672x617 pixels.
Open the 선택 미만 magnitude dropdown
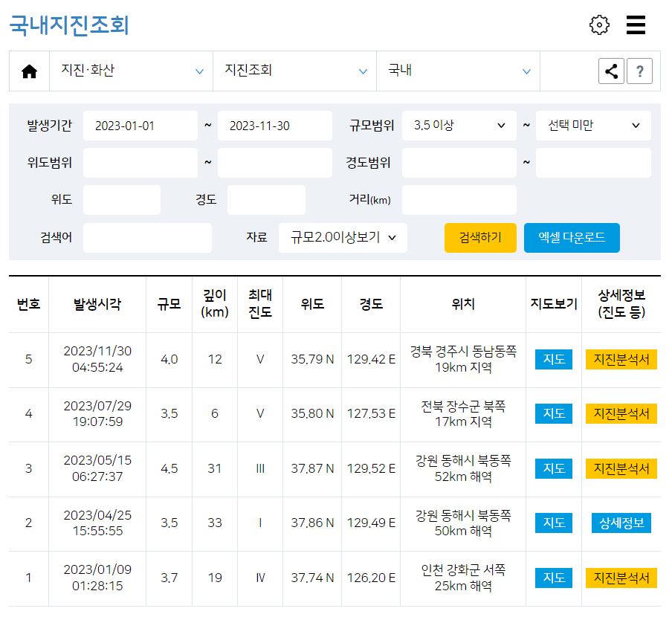tap(592, 126)
